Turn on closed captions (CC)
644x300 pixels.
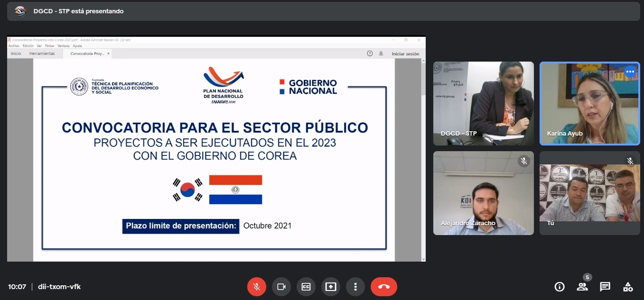tap(306, 287)
